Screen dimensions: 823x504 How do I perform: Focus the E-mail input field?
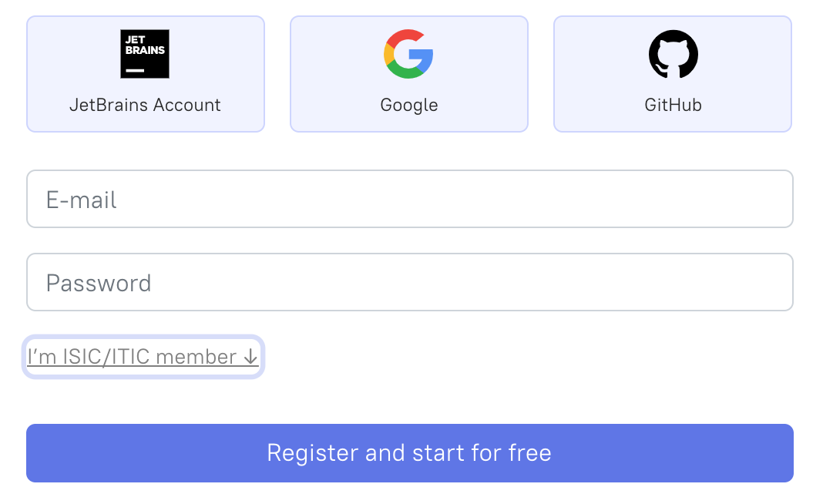coord(410,199)
